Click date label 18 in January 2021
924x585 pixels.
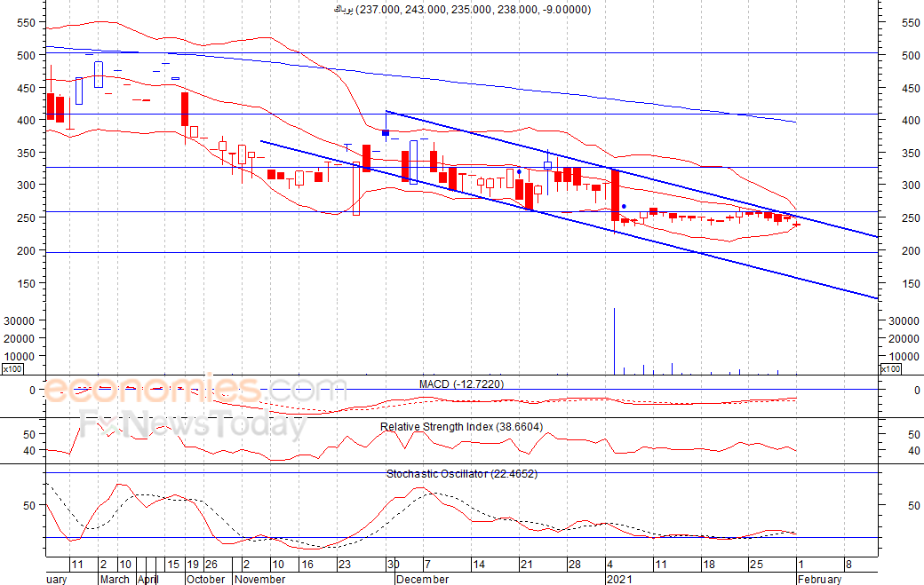(x=708, y=565)
